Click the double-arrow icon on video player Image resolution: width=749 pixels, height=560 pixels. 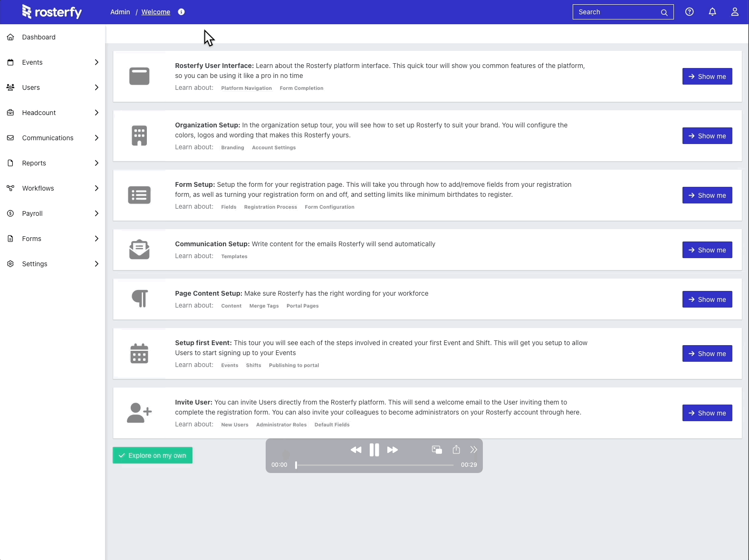point(474,449)
